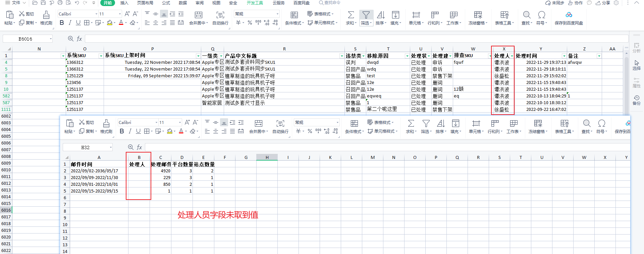Image resolution: width=644 pixels, height=254 pixels.
Task: Open the 常规 number format dropdown in main ribbon
Action: (277, 14)
